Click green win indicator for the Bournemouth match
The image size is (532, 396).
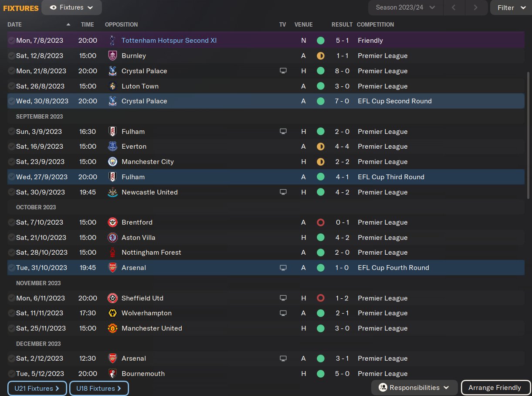pos(321,374)
